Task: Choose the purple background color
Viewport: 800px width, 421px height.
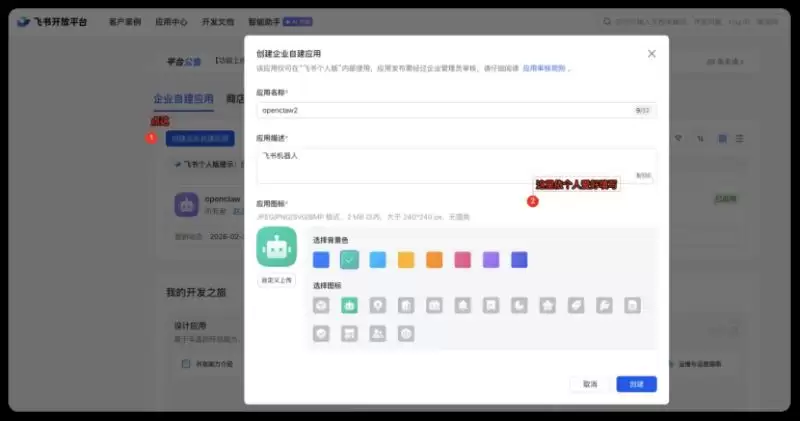Action: pyautogui.click(x=491, y=260)
